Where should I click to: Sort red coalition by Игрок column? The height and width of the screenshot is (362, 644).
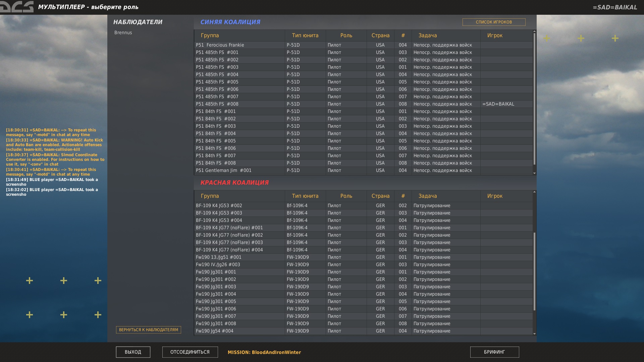point(506,196)
